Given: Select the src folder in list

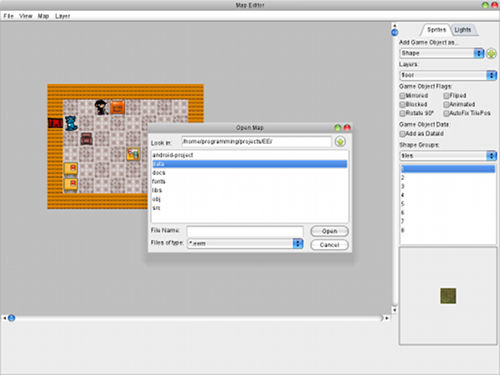Looking at the screenshot, I should pos(250,208).
